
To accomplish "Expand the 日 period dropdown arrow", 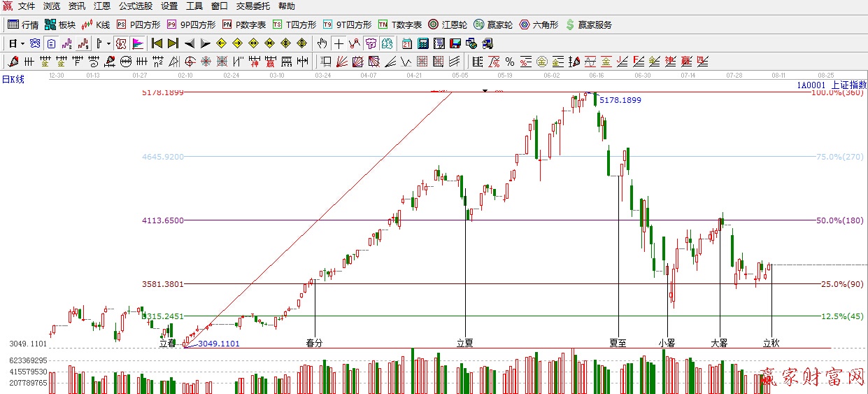I will (x=23, y=43).
